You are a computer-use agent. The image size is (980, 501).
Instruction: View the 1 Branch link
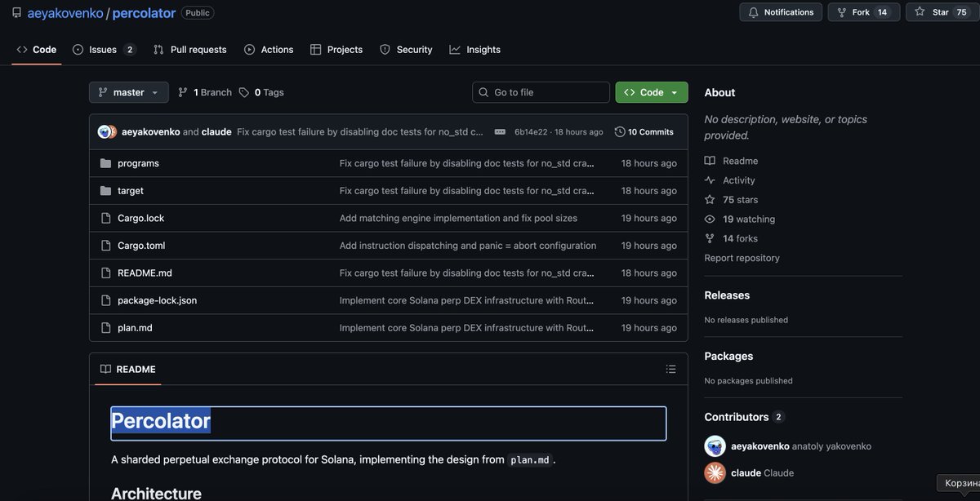[x=205, y=92]
